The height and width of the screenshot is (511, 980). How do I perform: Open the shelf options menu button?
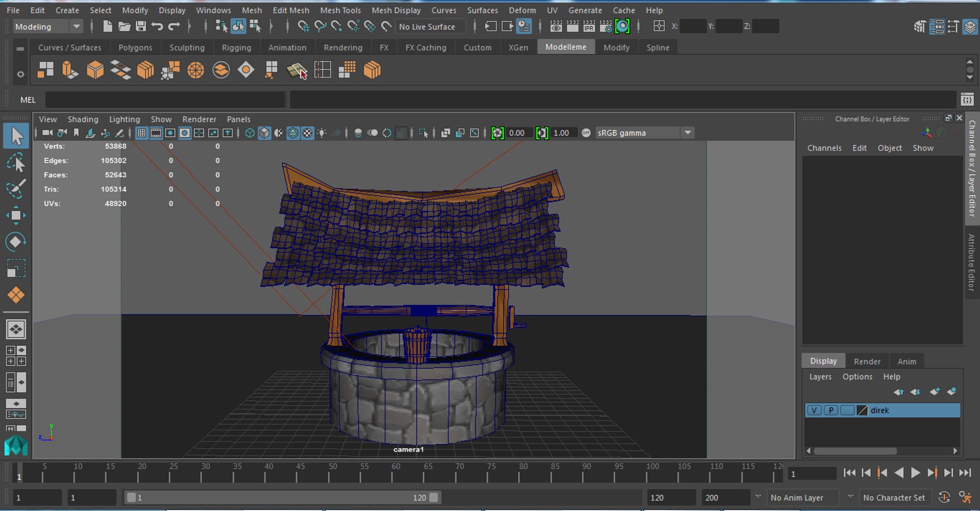[x=20, y=74]
